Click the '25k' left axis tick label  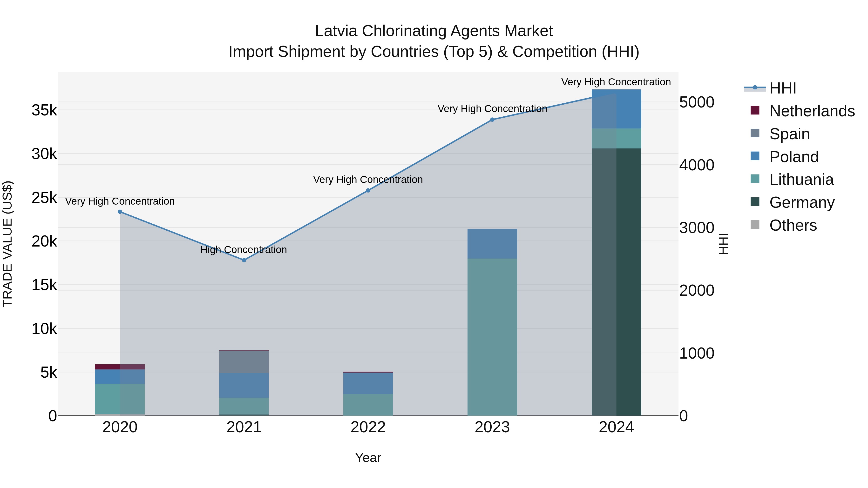(44, 198)
